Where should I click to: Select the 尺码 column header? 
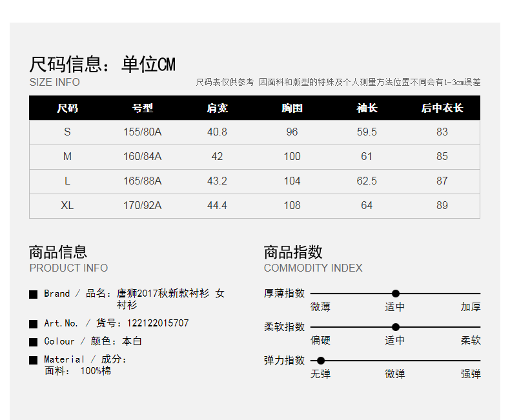(67, 108)
